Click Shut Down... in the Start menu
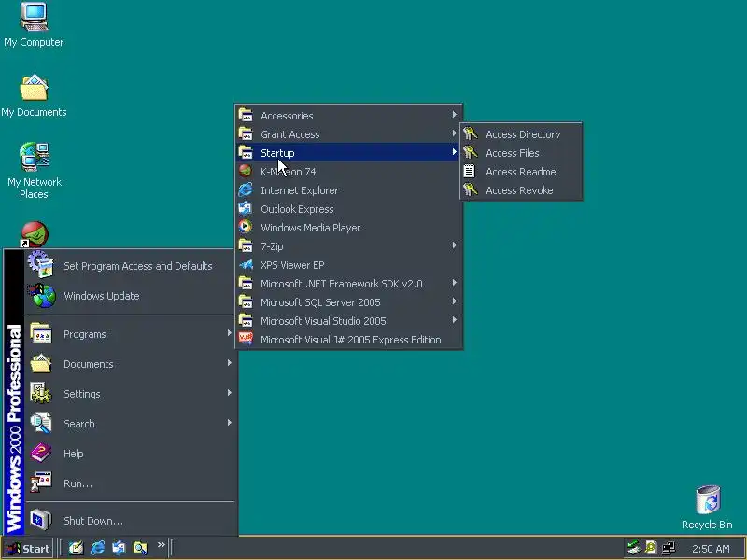 [x=130, y=521]
